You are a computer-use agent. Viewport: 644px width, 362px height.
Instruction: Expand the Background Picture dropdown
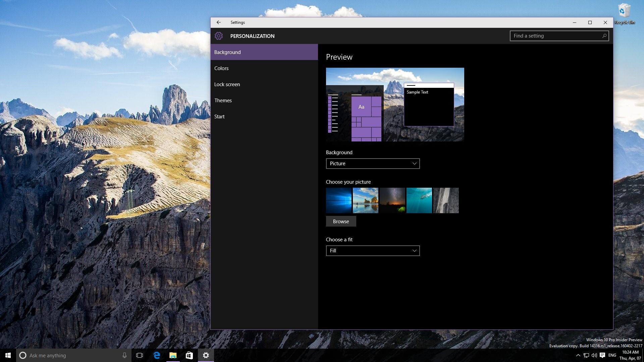click(x=373, y=164)
